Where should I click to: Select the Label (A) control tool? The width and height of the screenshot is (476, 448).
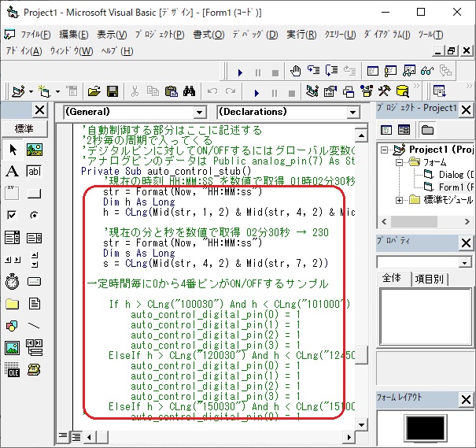point(13,172)
